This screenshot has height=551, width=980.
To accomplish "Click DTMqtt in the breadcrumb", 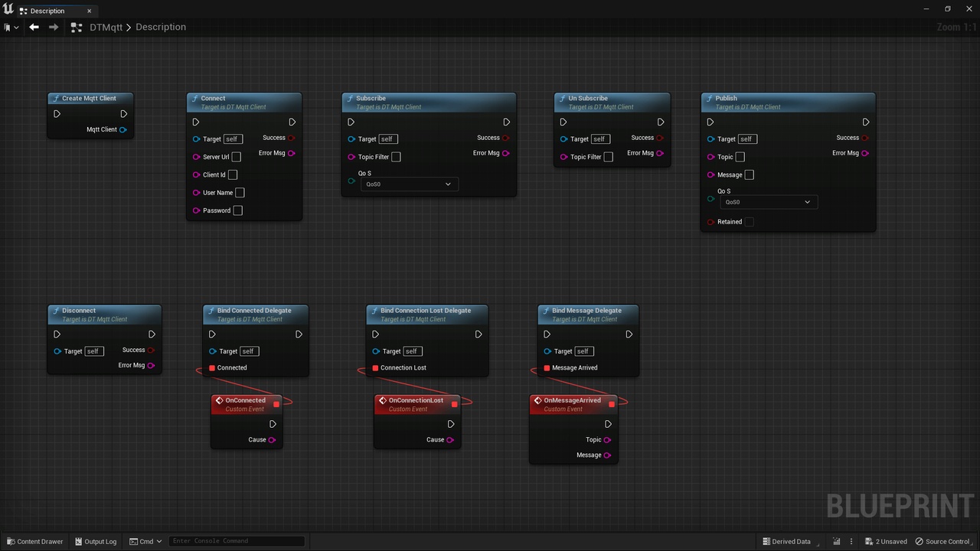I will click(x=106, y=27).
